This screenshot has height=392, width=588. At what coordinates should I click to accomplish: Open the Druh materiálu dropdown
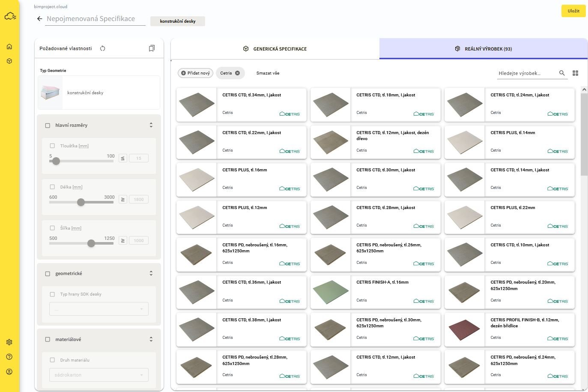point(99,375)
